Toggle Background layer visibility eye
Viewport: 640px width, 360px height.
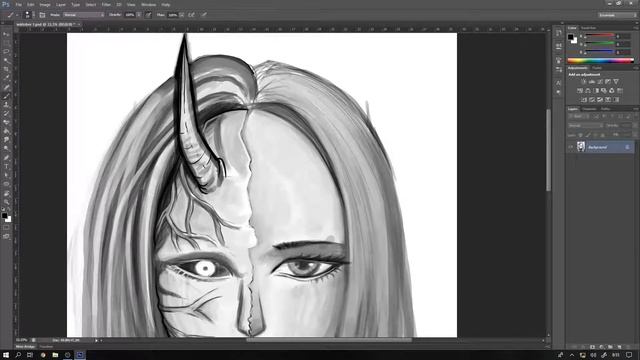click(571, 147)
